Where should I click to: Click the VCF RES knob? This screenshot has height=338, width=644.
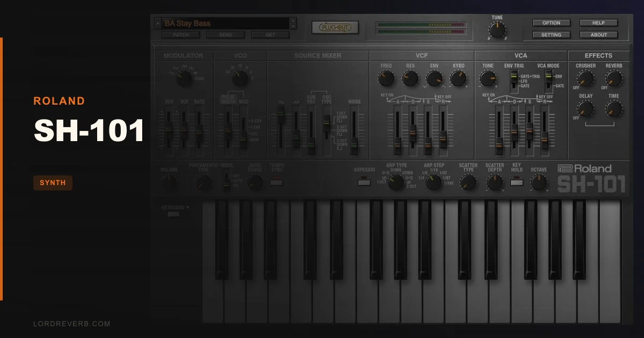[410, 79]
